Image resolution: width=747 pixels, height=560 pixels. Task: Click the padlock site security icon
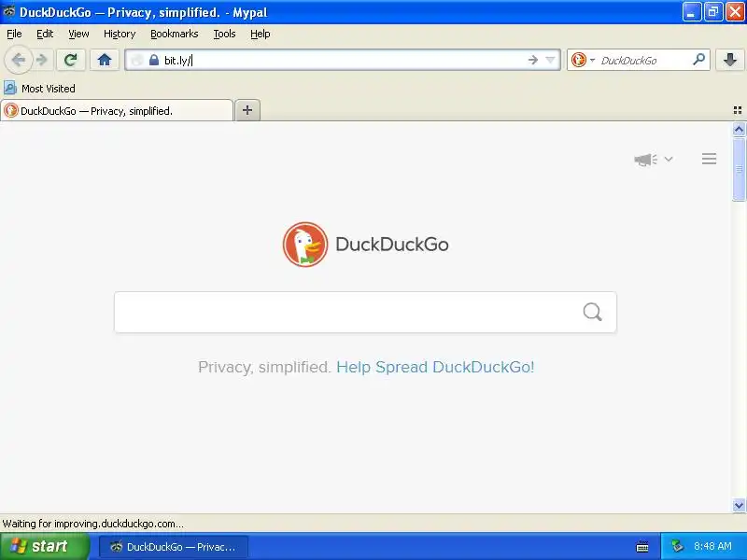click(154, 60)
